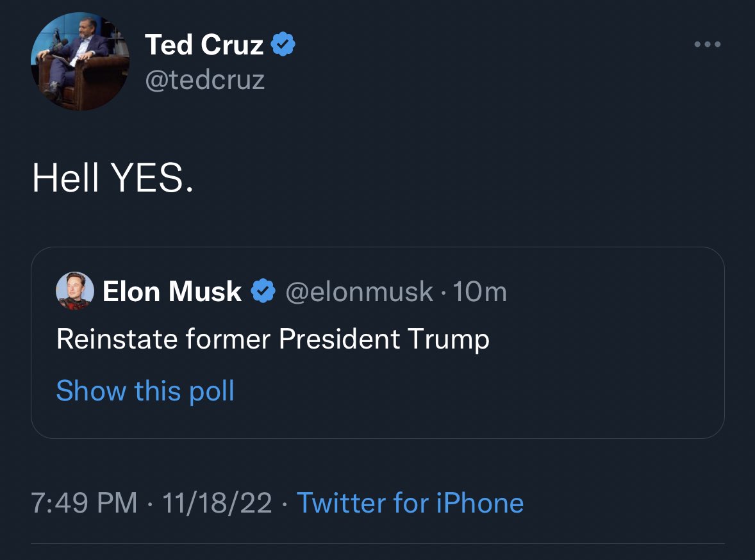Screen dimensions: 755x560
Task: Click the Elon Musk name in quoted tweet
Action: point(172,292)
